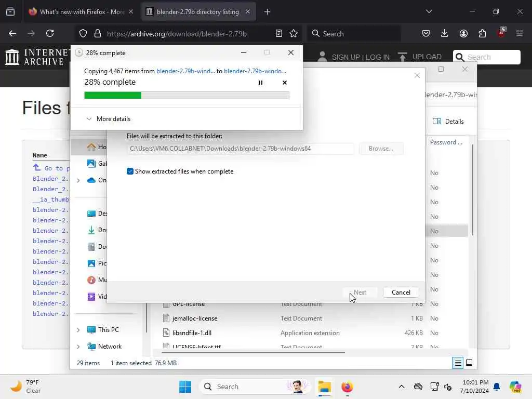Click the Password column header
532x399 pixels.
446,142
